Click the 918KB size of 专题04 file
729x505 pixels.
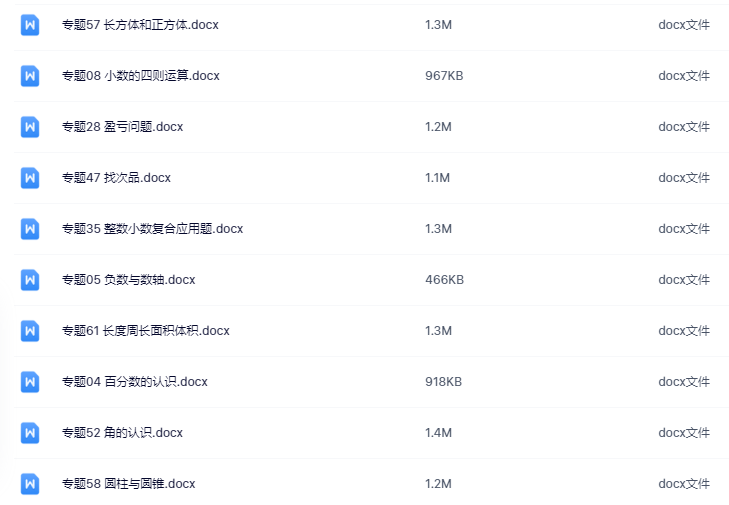tap(444, 382)
